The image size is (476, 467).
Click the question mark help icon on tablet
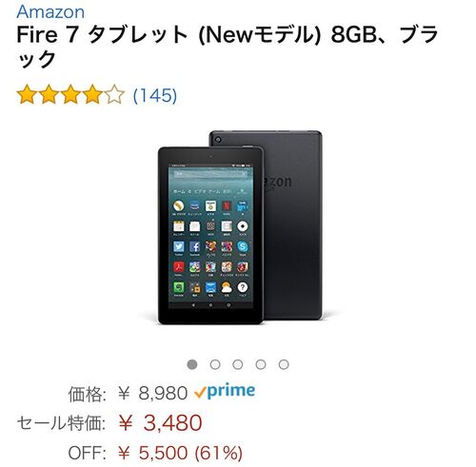(x=243, y=287)
